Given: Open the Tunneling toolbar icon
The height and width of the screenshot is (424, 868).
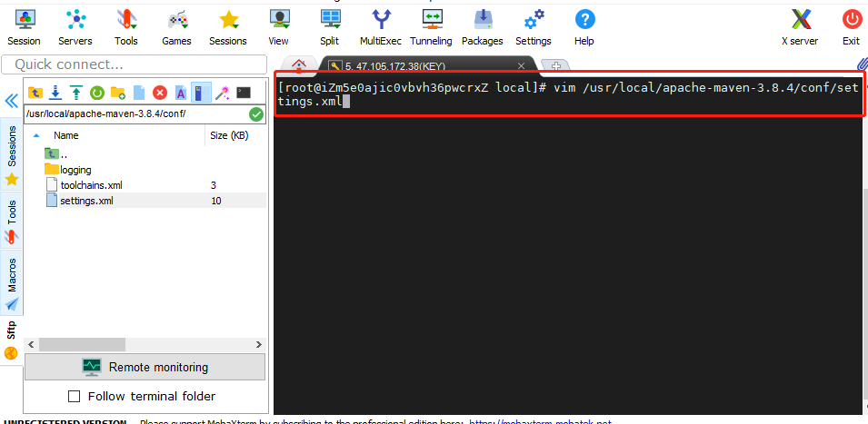Looking at the screenshot, I should point(431,27).
